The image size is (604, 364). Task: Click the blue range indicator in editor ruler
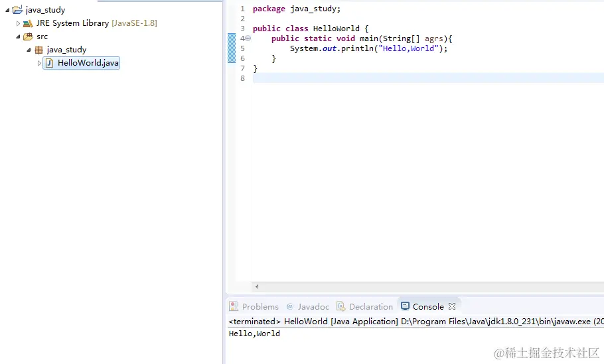232,48
